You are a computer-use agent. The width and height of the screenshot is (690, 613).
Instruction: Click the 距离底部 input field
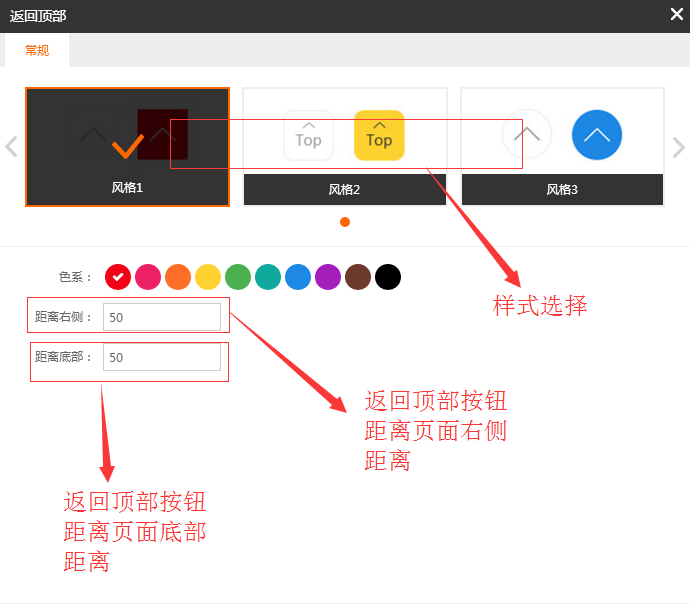pyautogui.click(x=161, y=357)
